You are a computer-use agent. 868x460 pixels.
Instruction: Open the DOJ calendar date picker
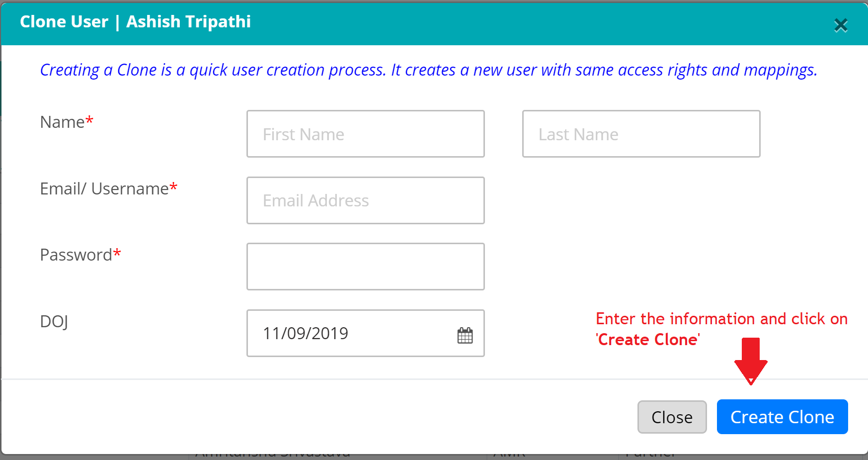coord(465,335)
